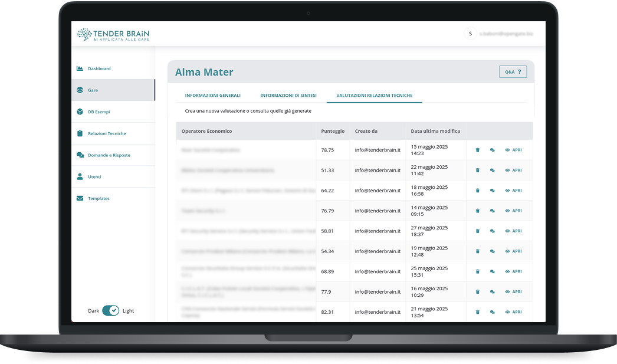Open chat for the 76.79 score row
The height and width of the screenshot is (364, 617).
[x=492, y=211]
